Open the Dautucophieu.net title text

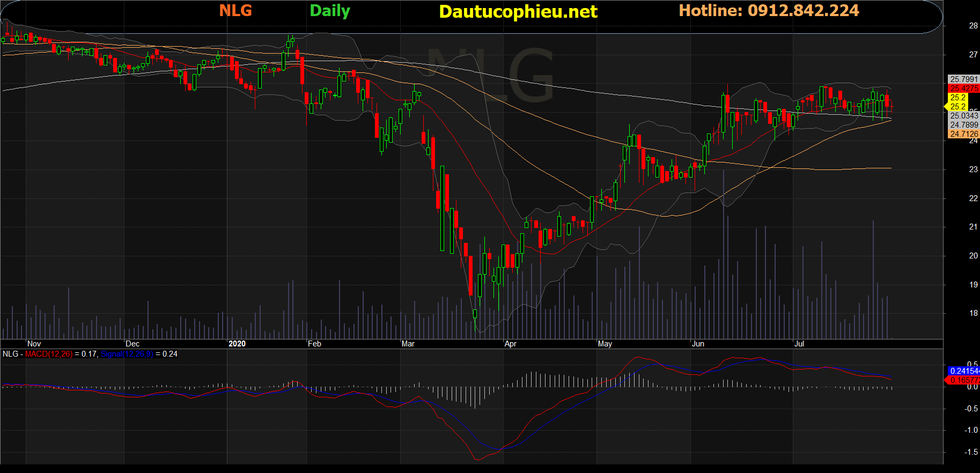click(x=518, y=12)
